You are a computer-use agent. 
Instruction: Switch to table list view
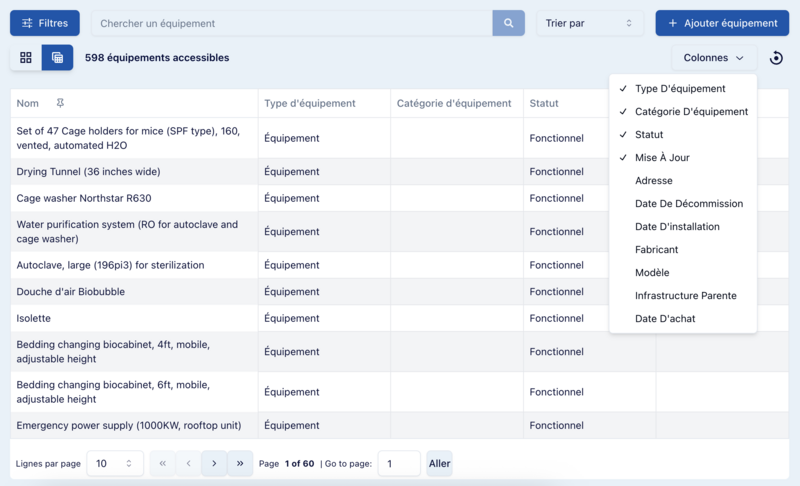point(58,58)
